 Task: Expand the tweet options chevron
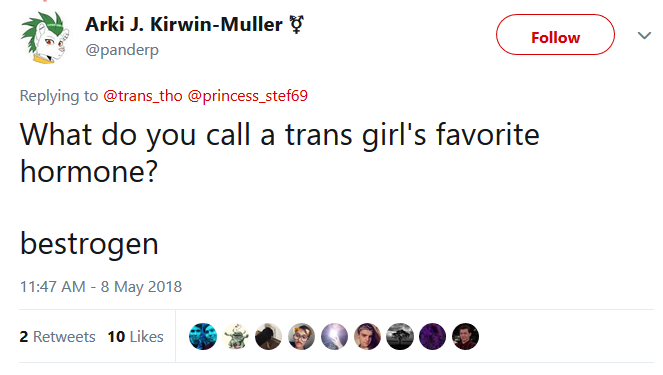click(644, 36)
